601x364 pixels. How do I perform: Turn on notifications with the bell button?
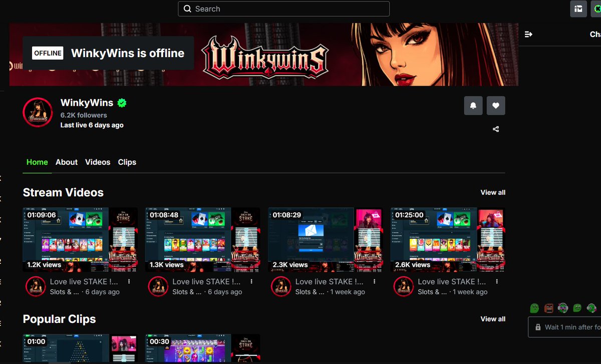click(x=473, y=106)
